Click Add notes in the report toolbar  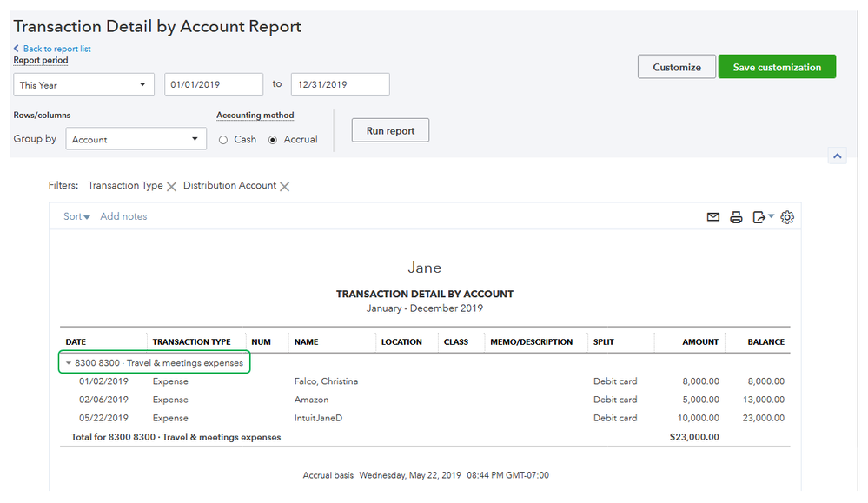tap(123, 216)
